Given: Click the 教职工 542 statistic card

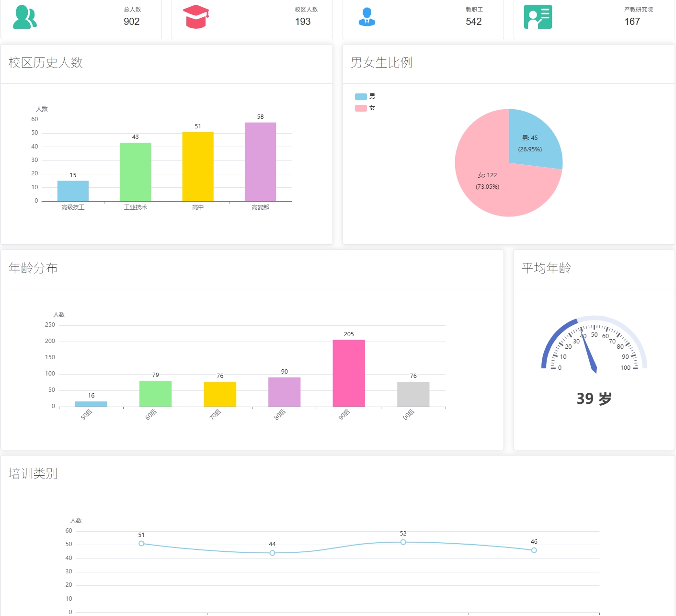Looking at the screenshot, I should (423, 19).
